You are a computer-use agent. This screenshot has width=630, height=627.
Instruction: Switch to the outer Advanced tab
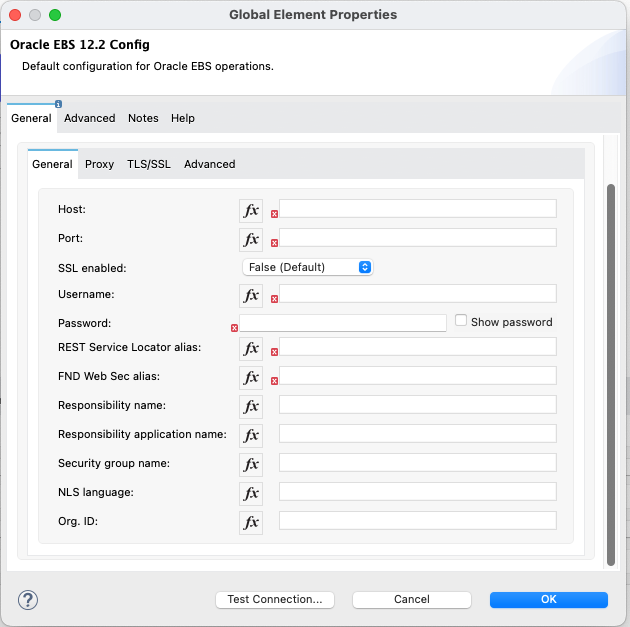[90, 118]
